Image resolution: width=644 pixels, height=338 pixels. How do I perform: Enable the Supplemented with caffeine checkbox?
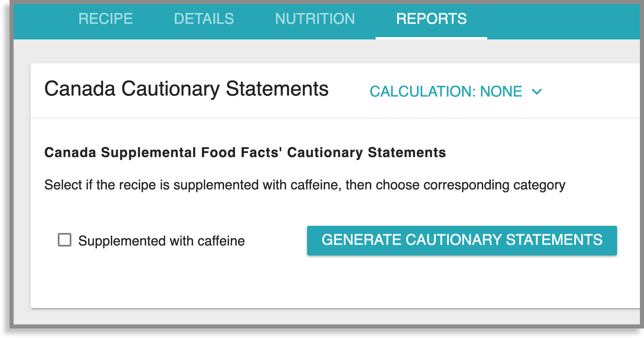(x=64, y=240)
